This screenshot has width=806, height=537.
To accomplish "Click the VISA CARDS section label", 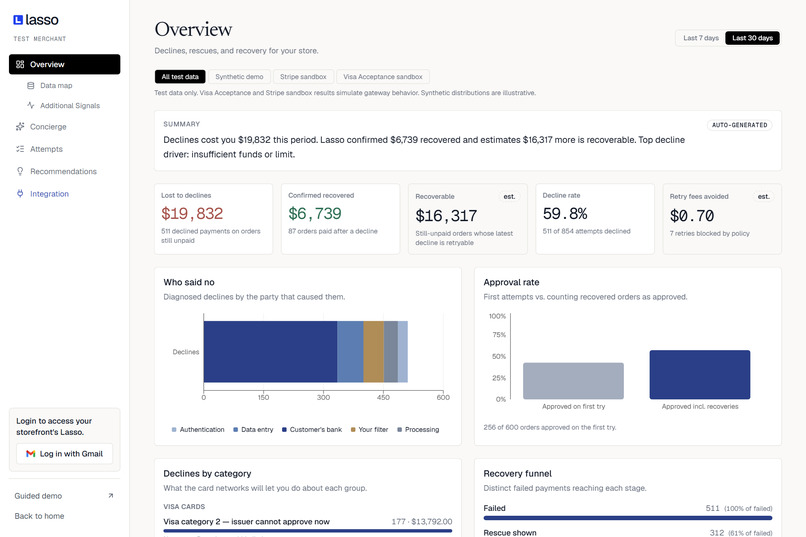I will 185,507.
